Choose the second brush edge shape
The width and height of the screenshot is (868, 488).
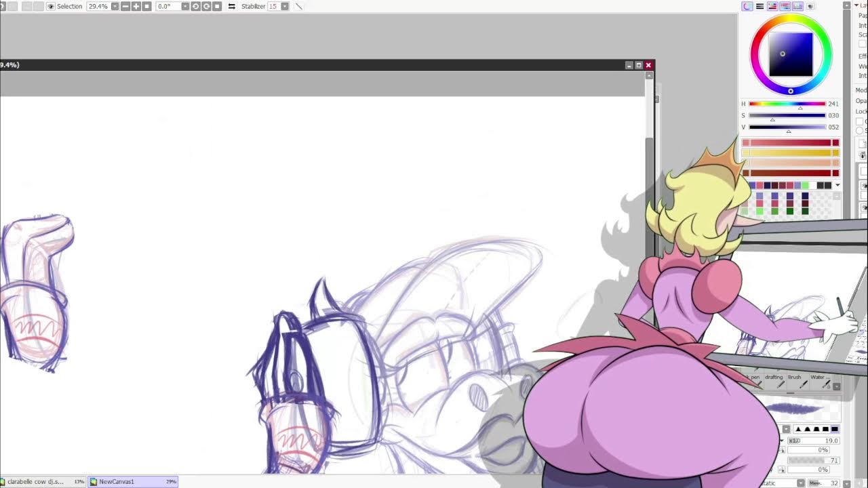click(808, 429)
